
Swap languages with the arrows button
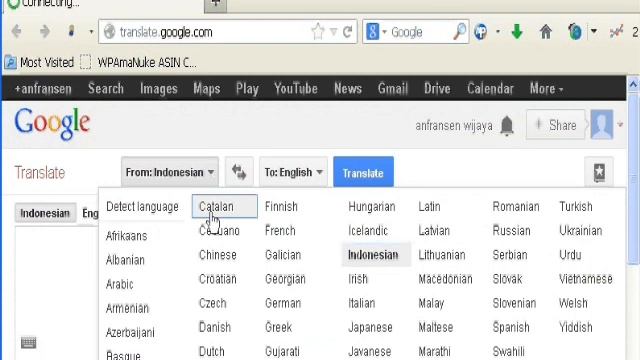pyautogui.click(x=239, y=172)
